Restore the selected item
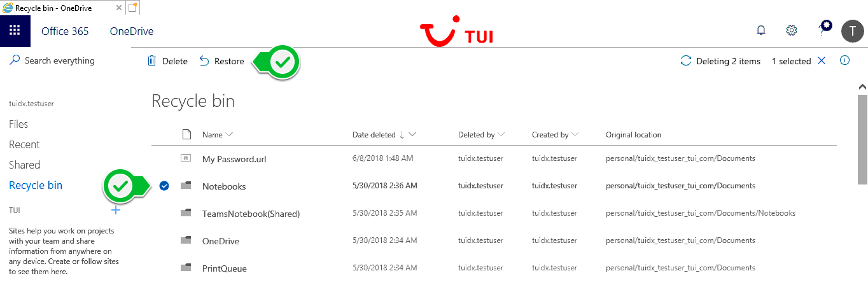This screenshot has height=285, width=868. pos(221,61)
